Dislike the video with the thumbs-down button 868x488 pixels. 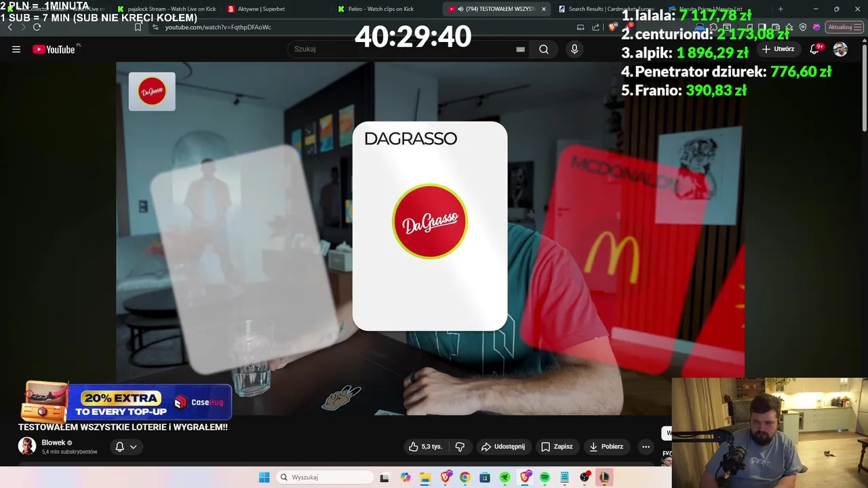pyautogui.click(x=460, y=447)
